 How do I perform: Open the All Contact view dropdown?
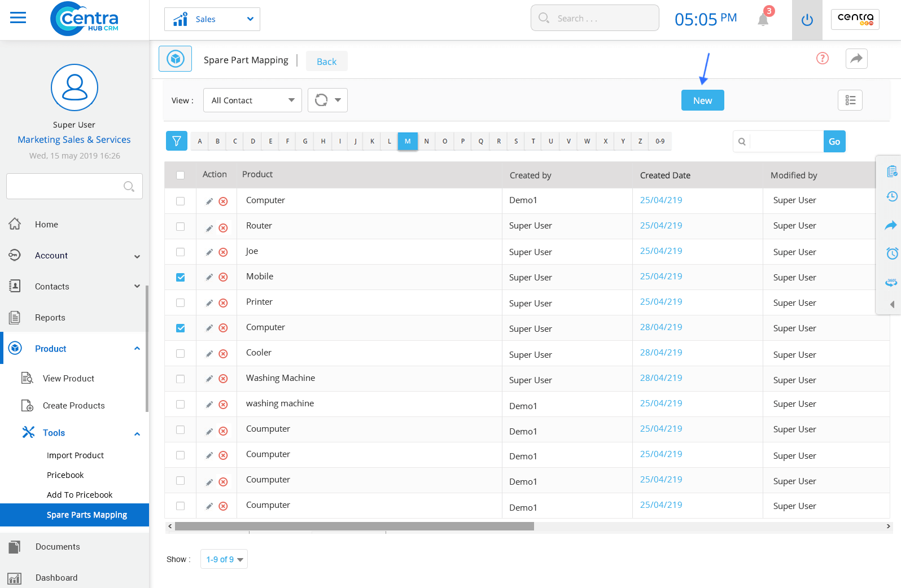(252, 100)
